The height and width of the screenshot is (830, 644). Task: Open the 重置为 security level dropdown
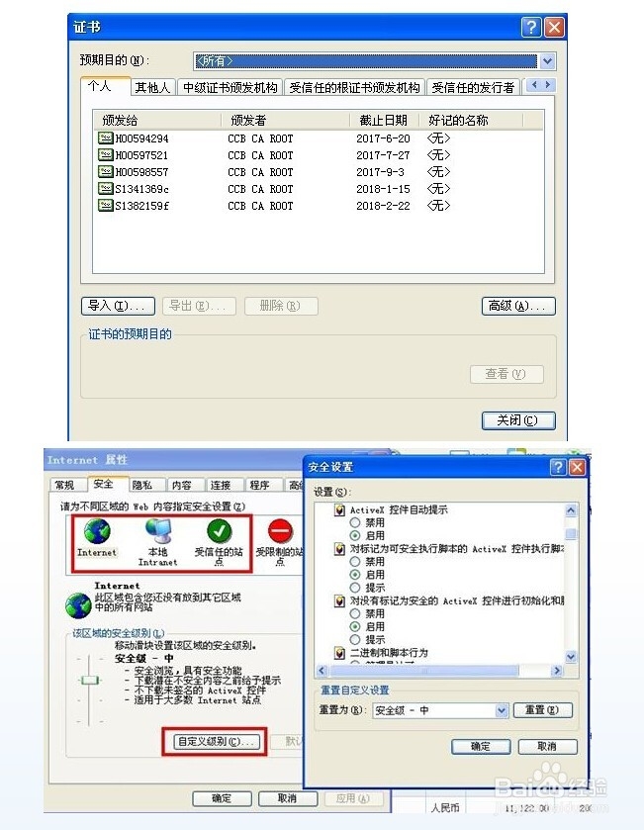tap(502, 710)
